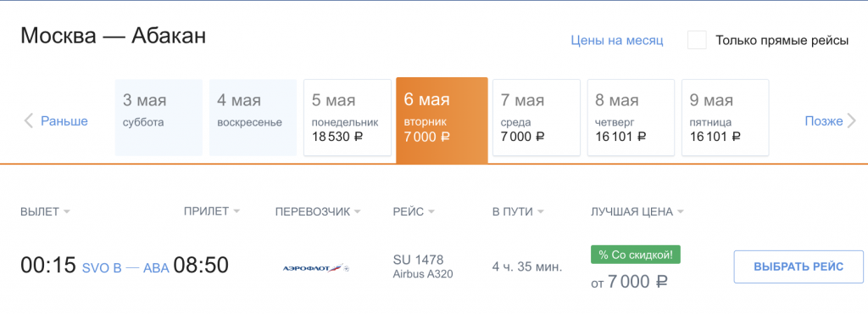Screen dimensions: 868x314
Task: Click the ВЫБРАТЬ РЕЙС button
Action: point(798,267)
